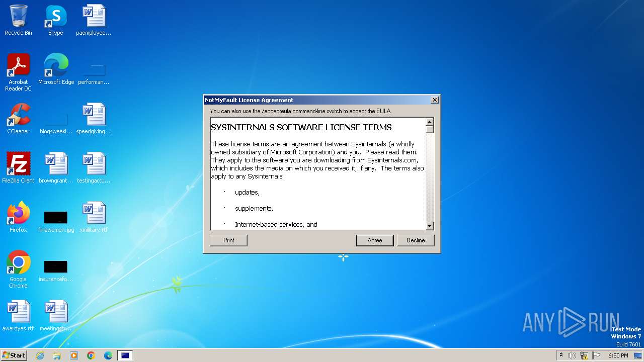Launch Skype from the desktop
The width and height of the screenshot is (644, 362).
click(56, 20)
